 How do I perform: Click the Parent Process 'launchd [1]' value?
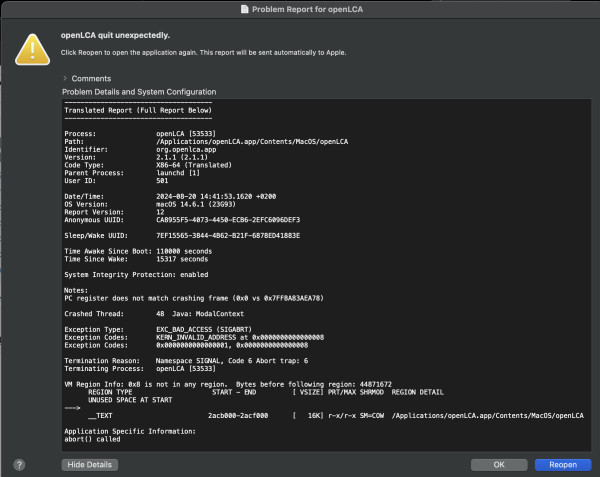pos(178,173)
